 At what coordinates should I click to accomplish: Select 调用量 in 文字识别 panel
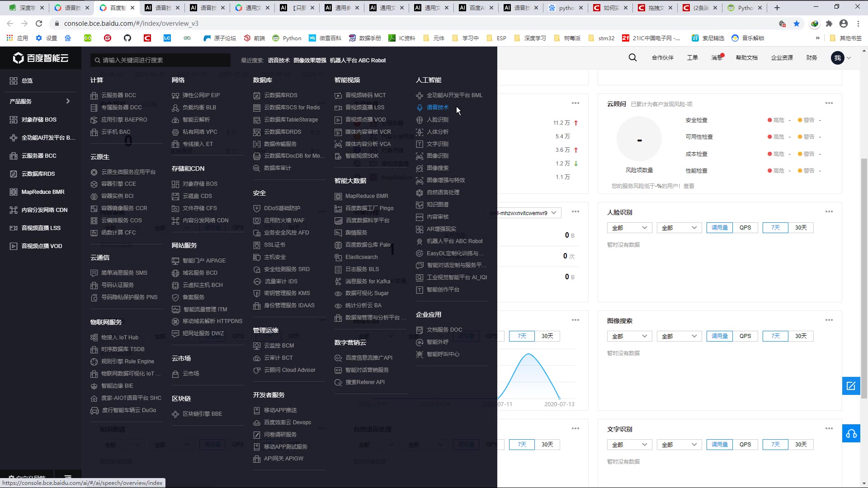click(x=719, y=445)
